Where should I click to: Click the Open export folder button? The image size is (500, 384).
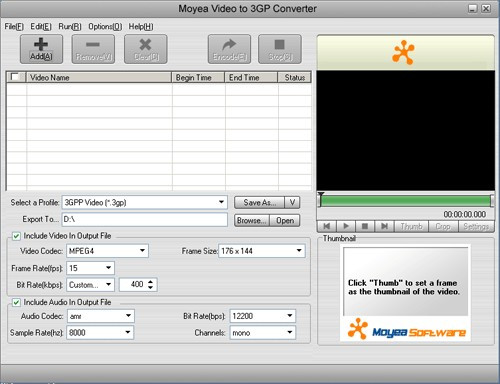click(285, 220)
